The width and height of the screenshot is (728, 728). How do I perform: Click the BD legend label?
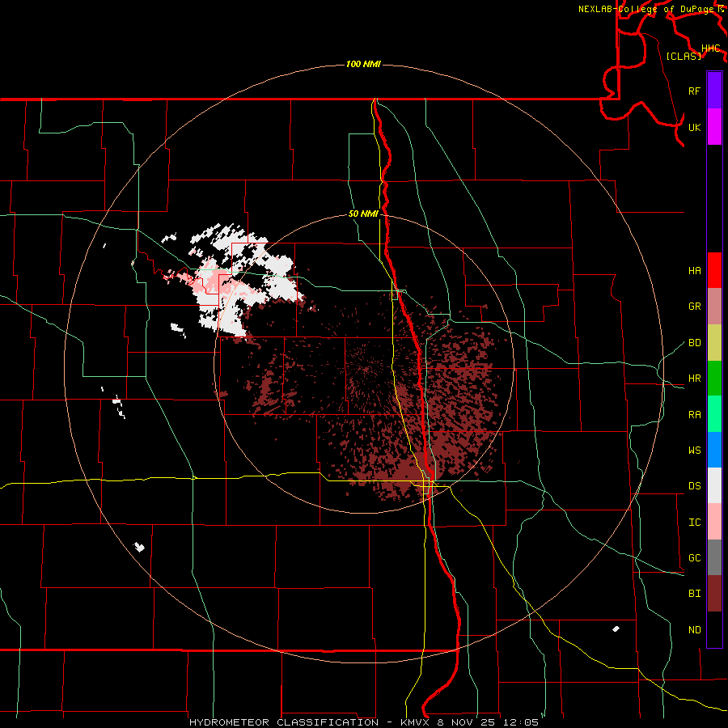pyautogui.click(x=694, y=343)
